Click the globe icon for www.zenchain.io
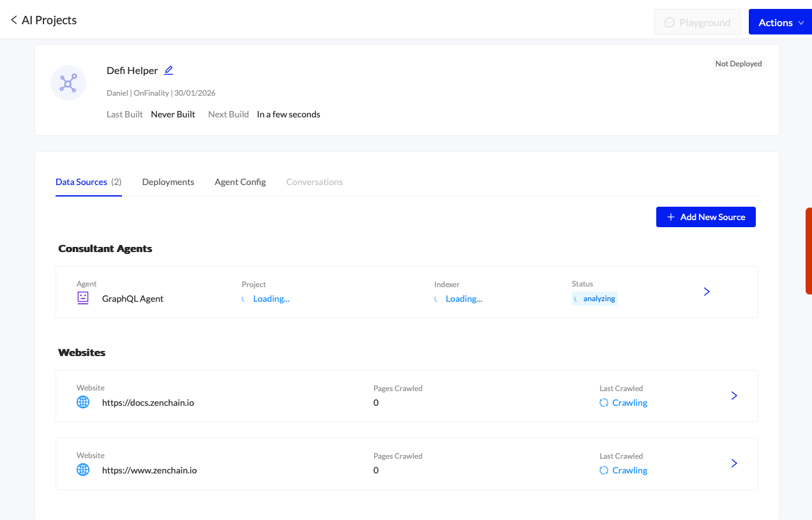Image resolution: width=812 pixels, height=520 pixels. pos(83,470)
